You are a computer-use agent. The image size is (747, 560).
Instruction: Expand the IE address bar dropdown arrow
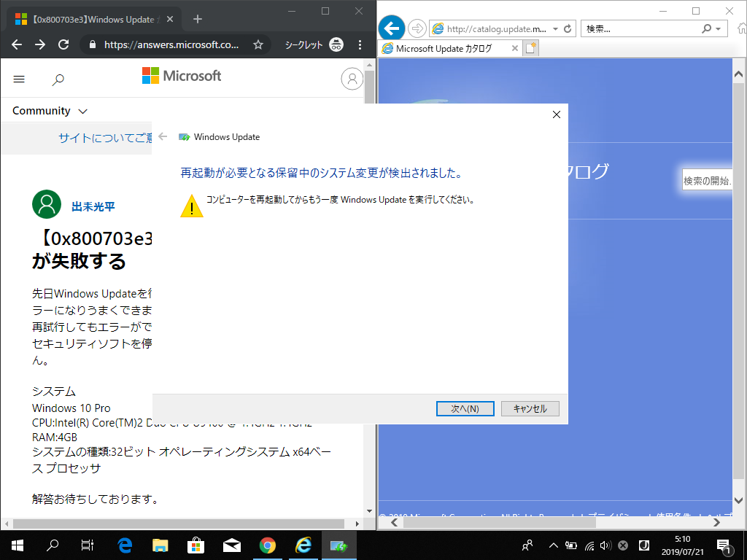click(x=555, y=29)
